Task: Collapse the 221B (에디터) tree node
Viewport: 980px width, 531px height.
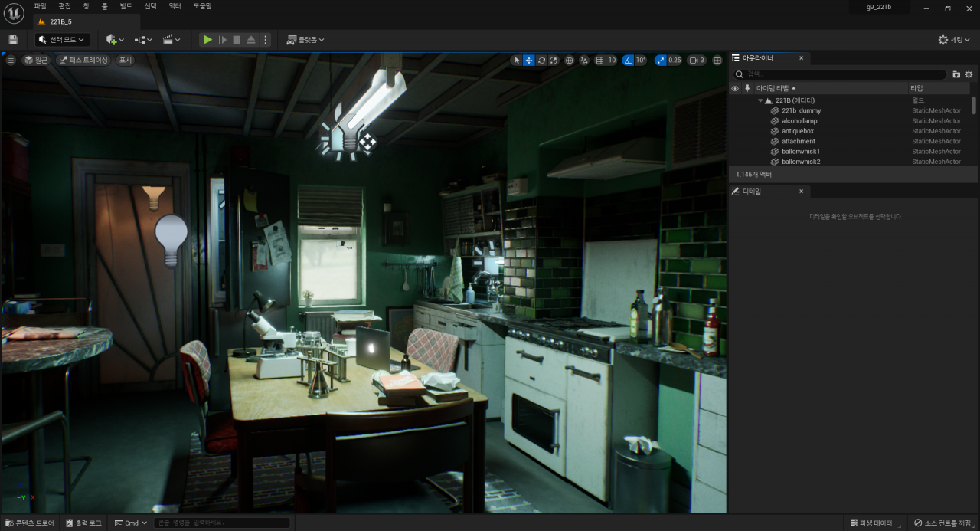Action: tap(761, 100)
